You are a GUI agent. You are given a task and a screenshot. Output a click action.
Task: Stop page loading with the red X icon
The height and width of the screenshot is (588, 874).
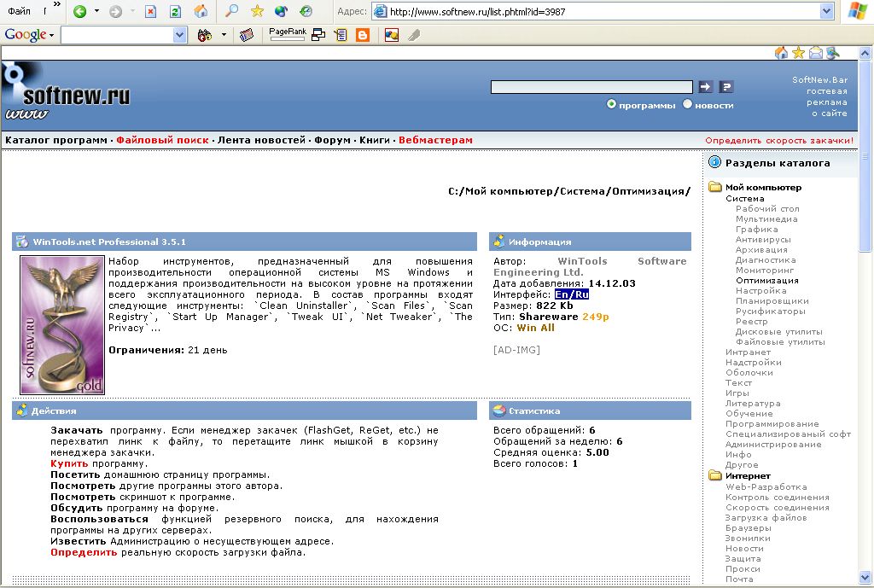[x=150, y=11]
